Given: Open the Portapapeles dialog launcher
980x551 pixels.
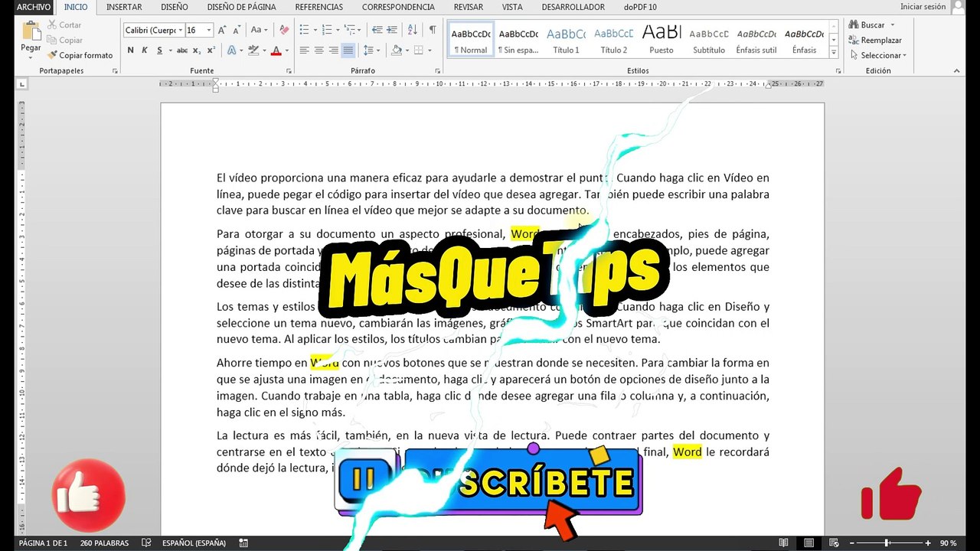Looking at the screenshot, I should [x=116, y=71].
